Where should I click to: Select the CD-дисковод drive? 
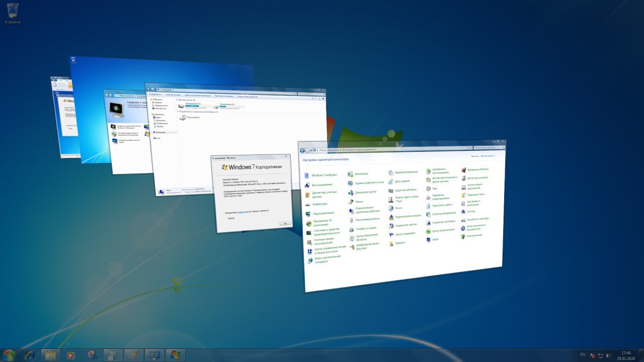(x=190, y=117)
